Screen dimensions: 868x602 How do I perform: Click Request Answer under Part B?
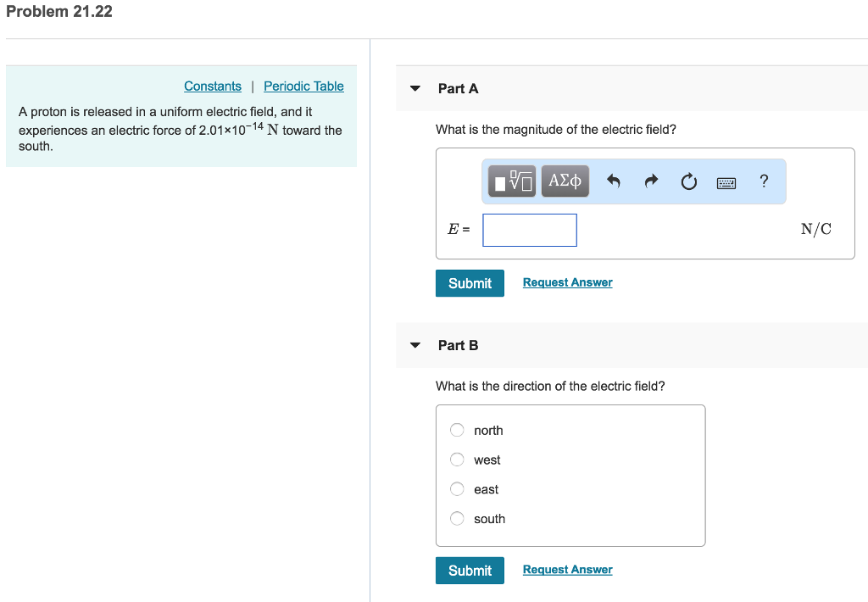(x=567, y=569)
